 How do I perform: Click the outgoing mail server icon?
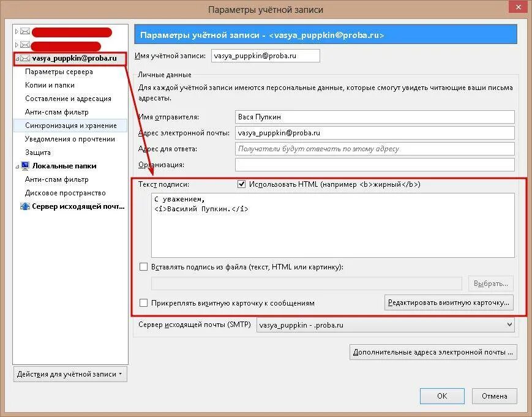(25, 206)
